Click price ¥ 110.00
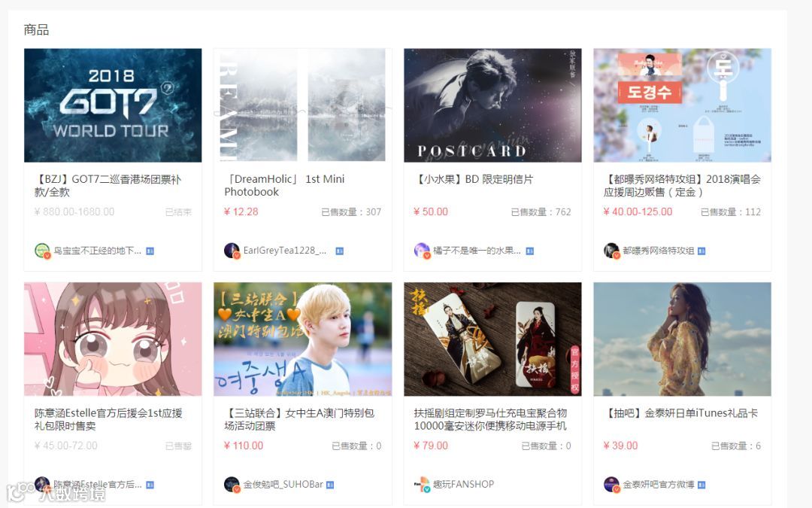 (x=244, y=446)
